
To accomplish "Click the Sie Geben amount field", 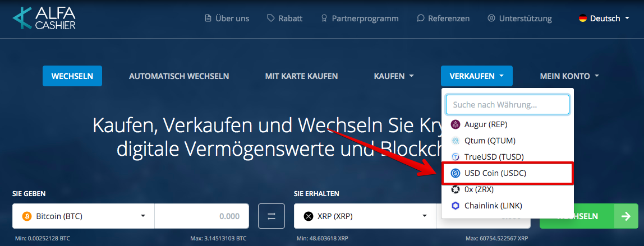I will pyautogui.click(x=201, y=216).
